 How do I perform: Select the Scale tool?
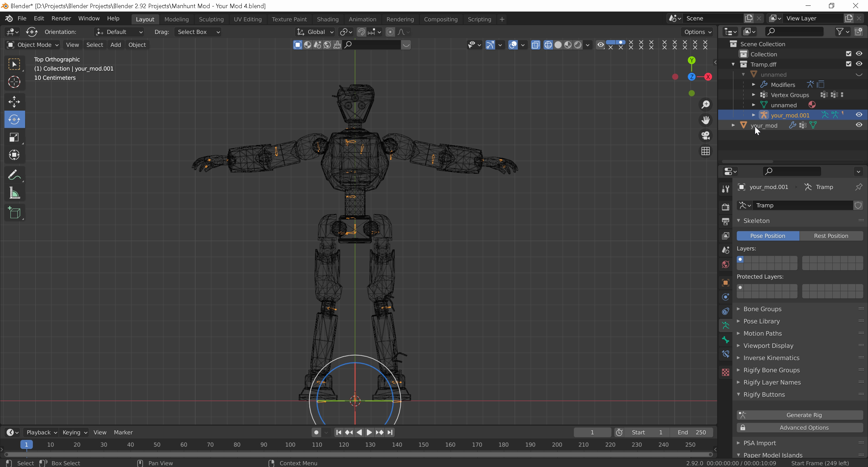[14, 137]
